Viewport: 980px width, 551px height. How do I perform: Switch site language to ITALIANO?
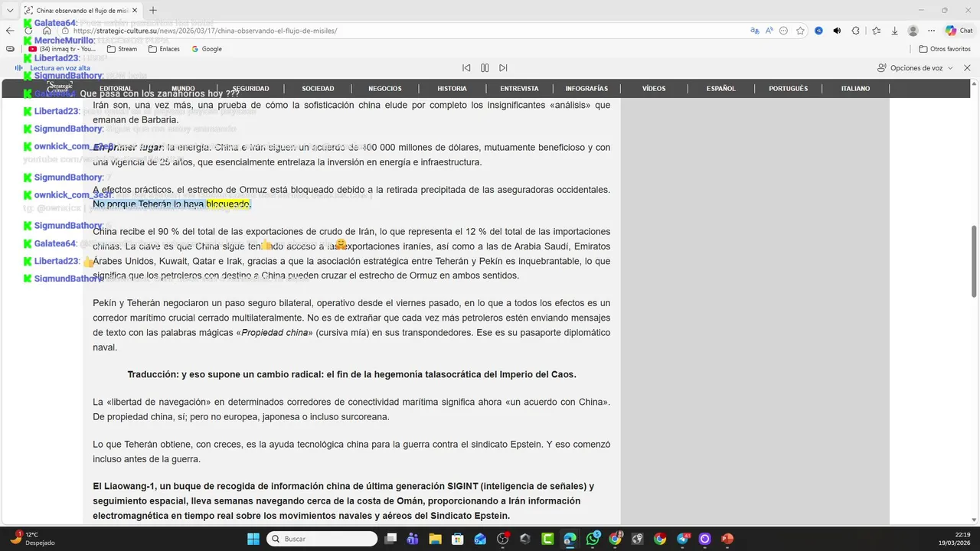tap(855, 89)
